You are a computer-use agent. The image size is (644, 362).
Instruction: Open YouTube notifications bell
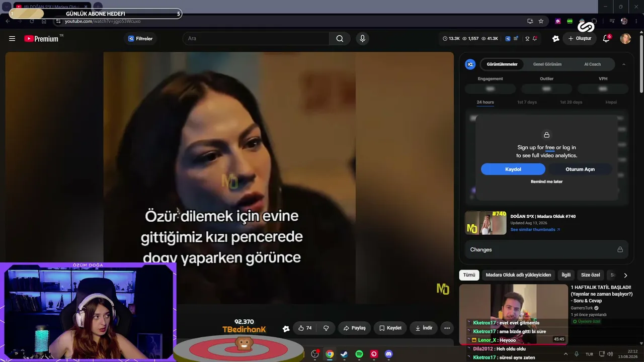(x=606, y=39)
